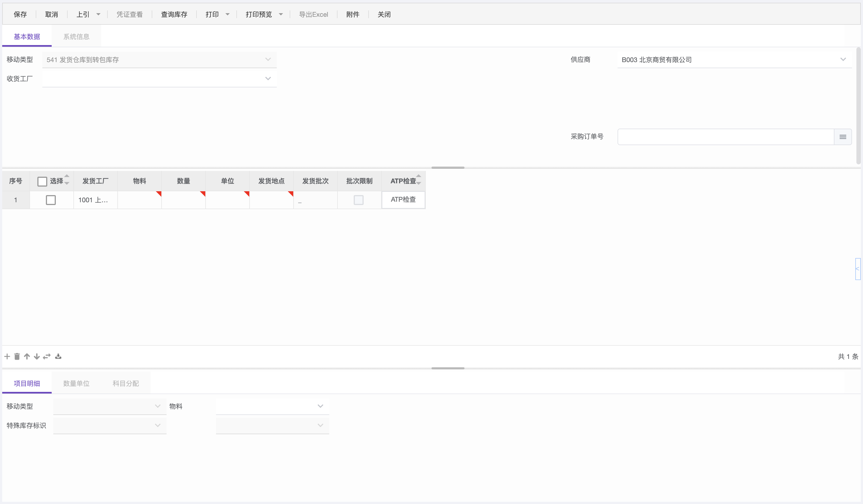The width and height of the screenshot is (863, 504).
Task: Tick the row 1 selection checkbox
Action: tap(51, 200)
